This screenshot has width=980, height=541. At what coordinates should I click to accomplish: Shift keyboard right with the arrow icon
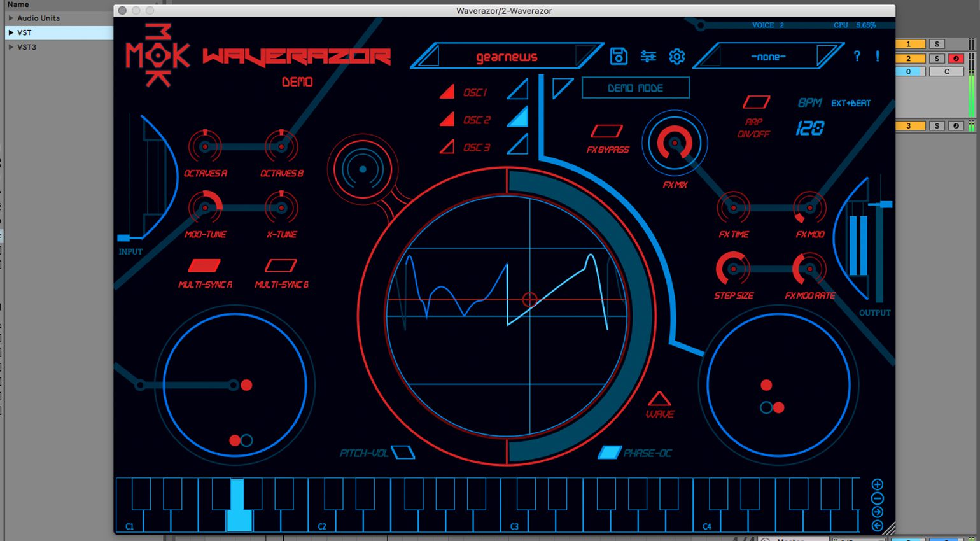(x=877, y=512)
